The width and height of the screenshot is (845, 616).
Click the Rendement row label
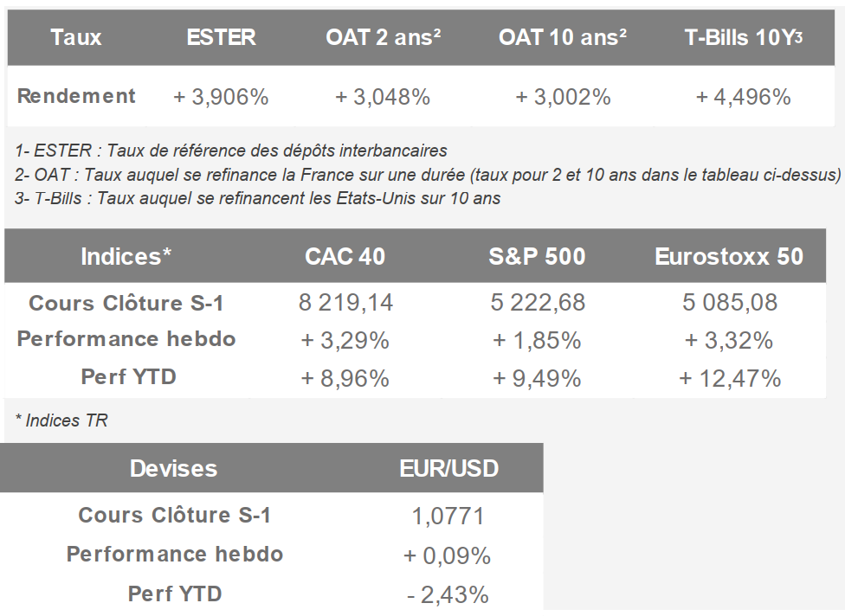[x=76, y=96]
